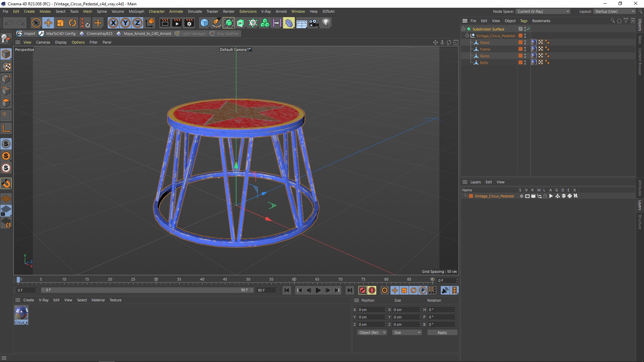
Task: Click the Record Active Objects button
Action: 362,290
